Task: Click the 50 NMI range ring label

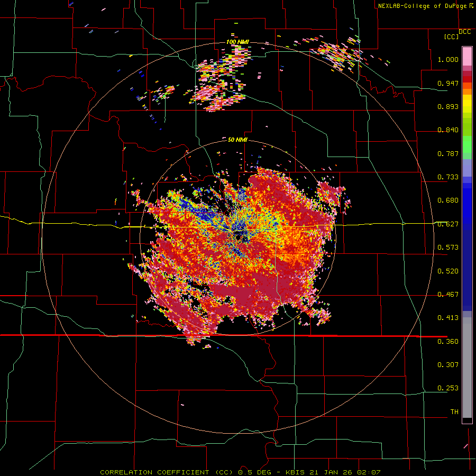Action: coord(237,140)
